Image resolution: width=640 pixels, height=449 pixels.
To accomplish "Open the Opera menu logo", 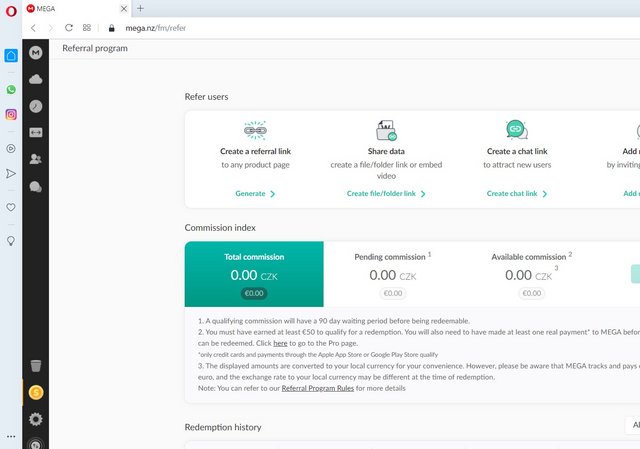I will tap(11, 10).
